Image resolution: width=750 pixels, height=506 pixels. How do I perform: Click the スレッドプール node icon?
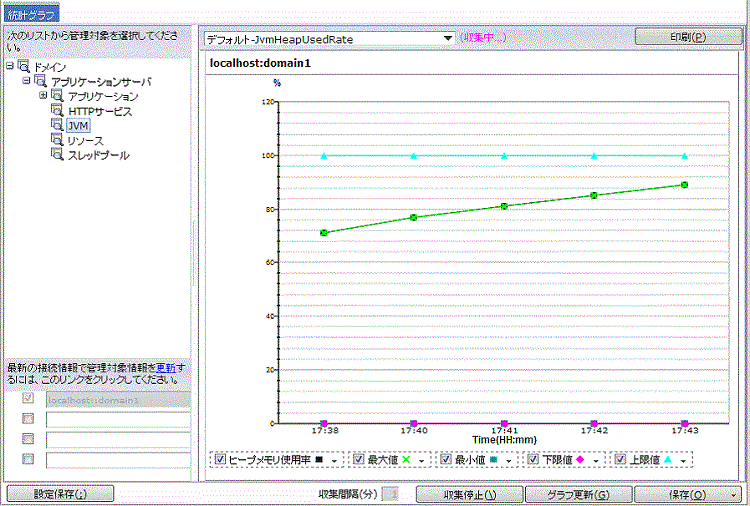pyautogui.click(x=57, y=155)
